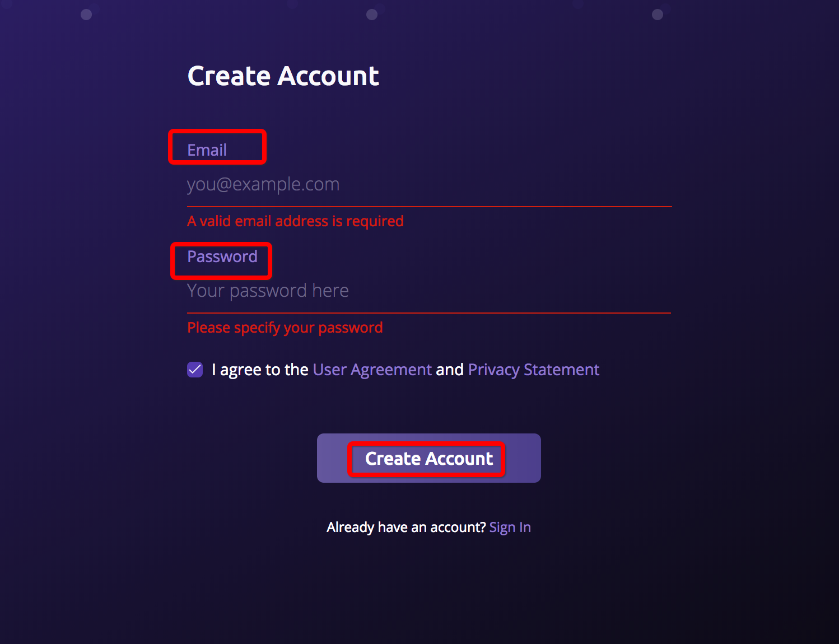Screen dimensions: 839x644
Task: Click the top-right decorative dot
Action: [658, 15]
